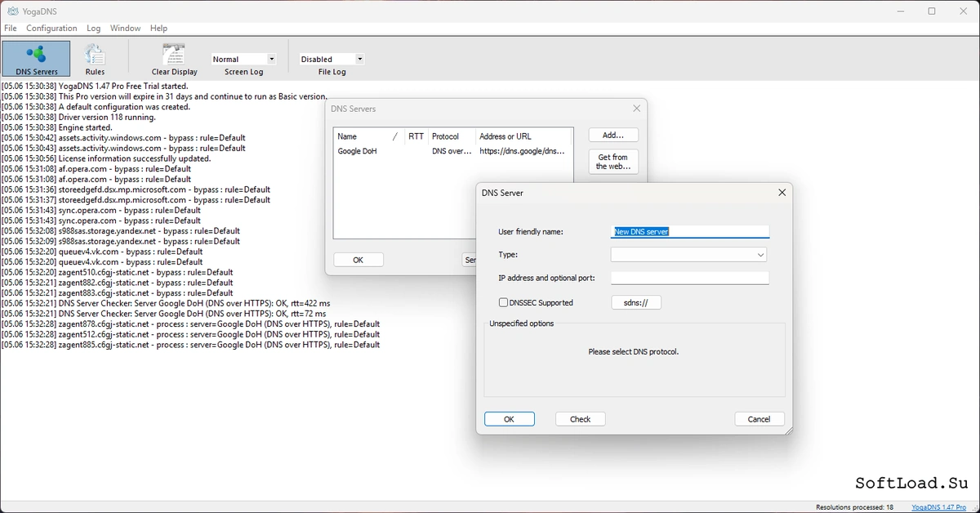Maximize the YogaDNS main window
This screenshot has width=980, height=513.
(x=932, y=11)
